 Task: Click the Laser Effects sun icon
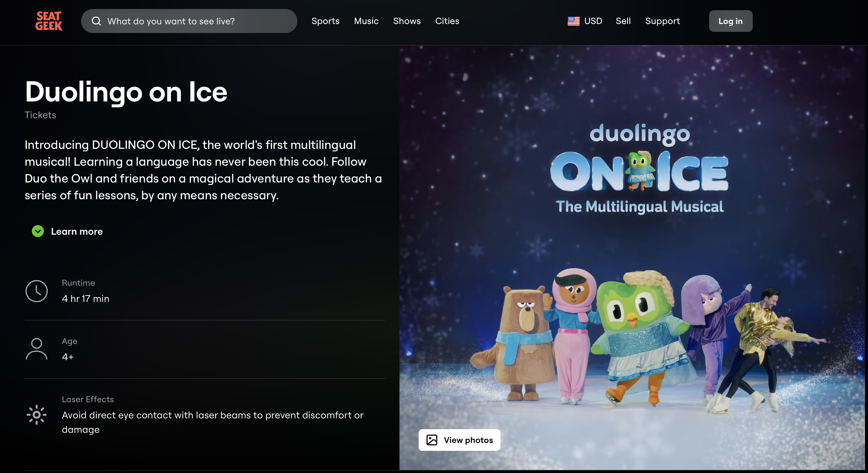[x=36, y=415]
